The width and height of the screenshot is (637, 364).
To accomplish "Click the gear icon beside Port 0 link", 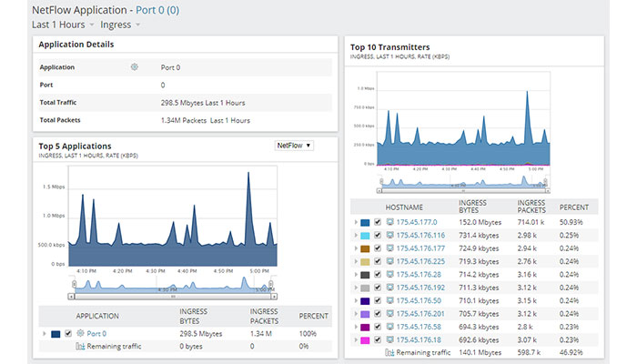I will point(80,334).
